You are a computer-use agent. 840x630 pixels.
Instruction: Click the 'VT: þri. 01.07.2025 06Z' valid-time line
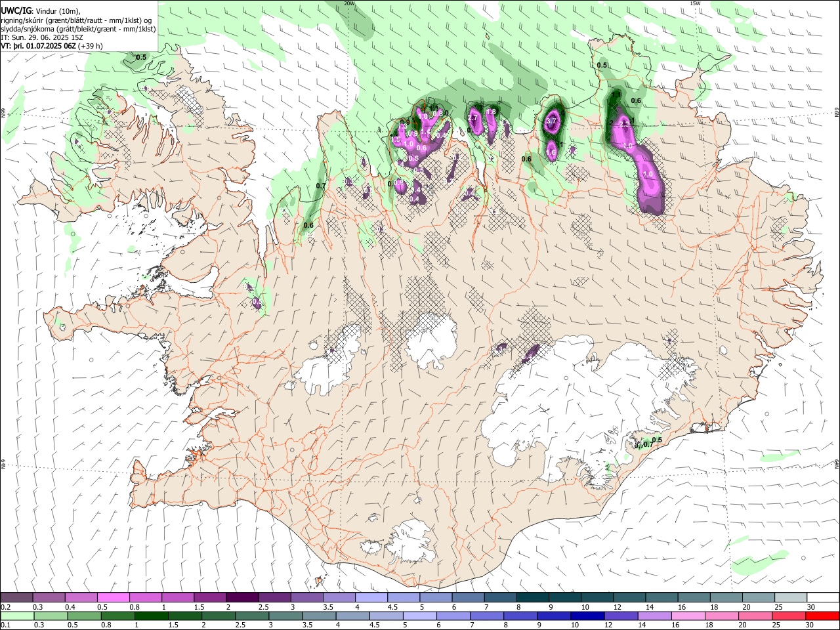[x=51, y=46]
